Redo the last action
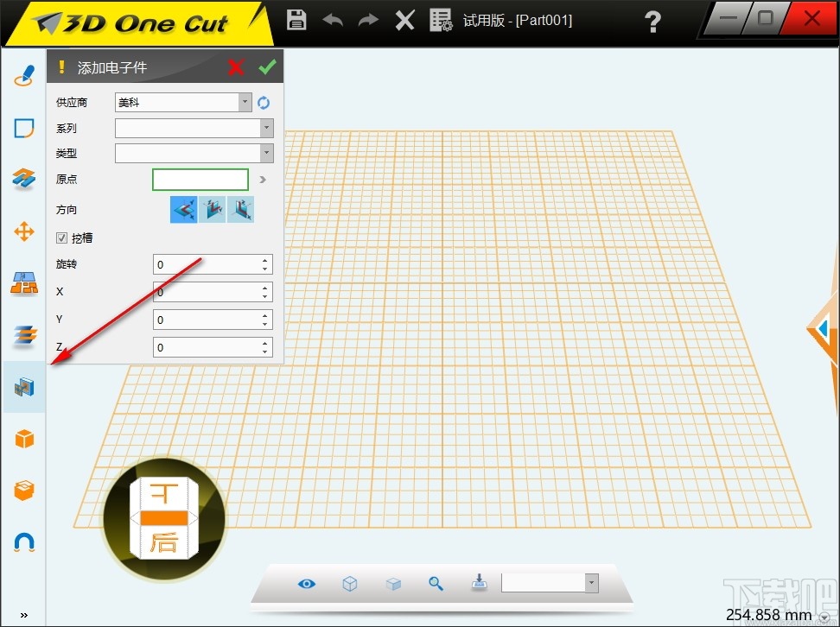 tap(368, 21)
